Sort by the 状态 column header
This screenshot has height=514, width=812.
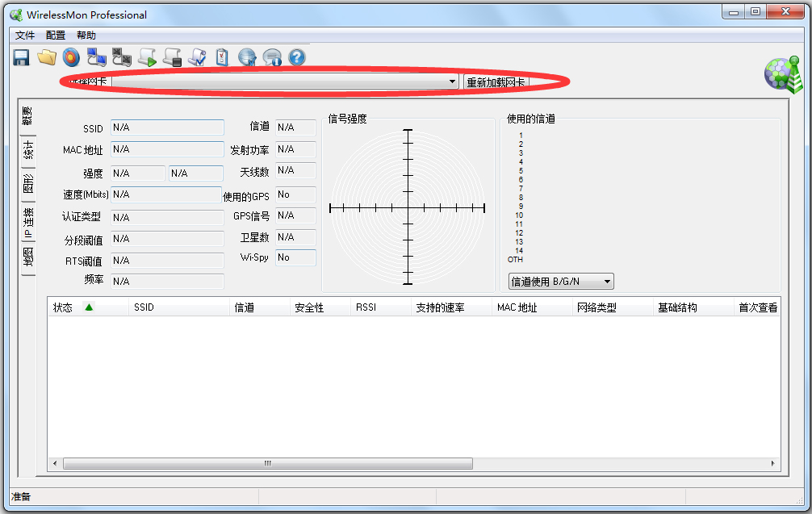pyautogui.click(x=88, y=307)
